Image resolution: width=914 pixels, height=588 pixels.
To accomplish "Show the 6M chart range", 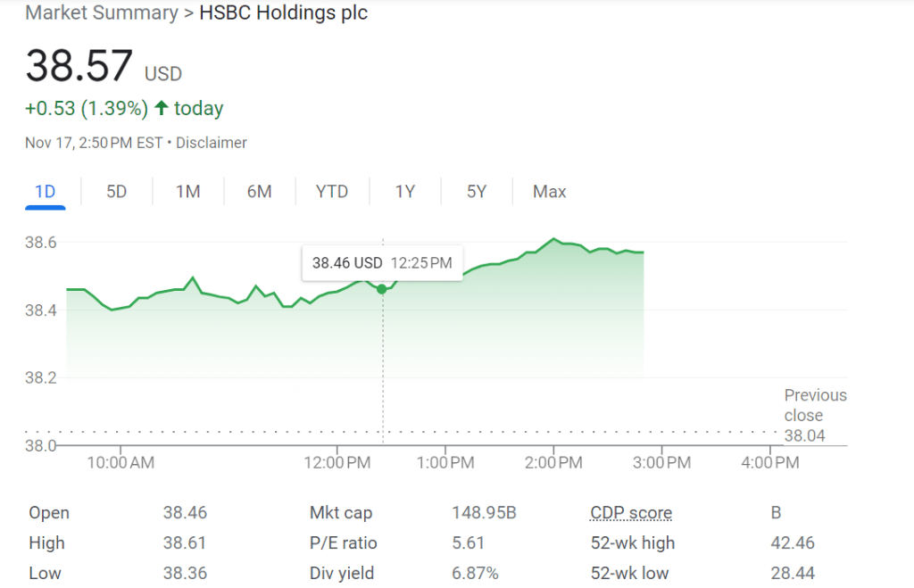I will pyautogui.click(x=259, y=192).
